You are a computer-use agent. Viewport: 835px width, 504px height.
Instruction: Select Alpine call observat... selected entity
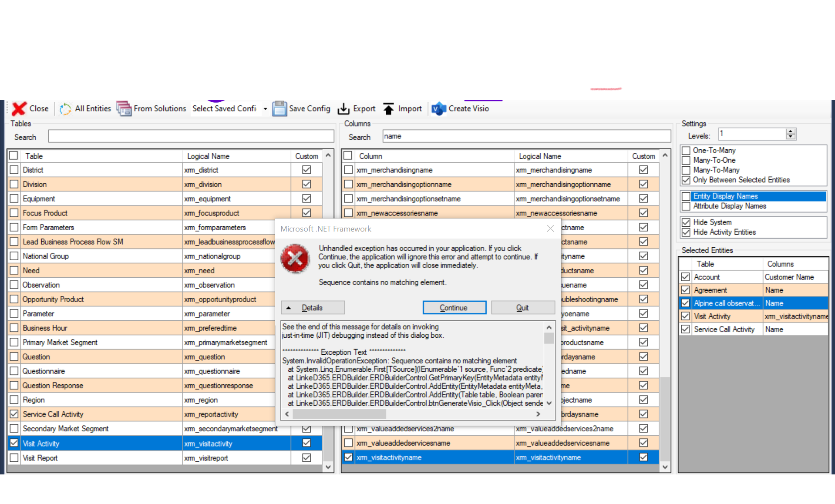point(753,303)
